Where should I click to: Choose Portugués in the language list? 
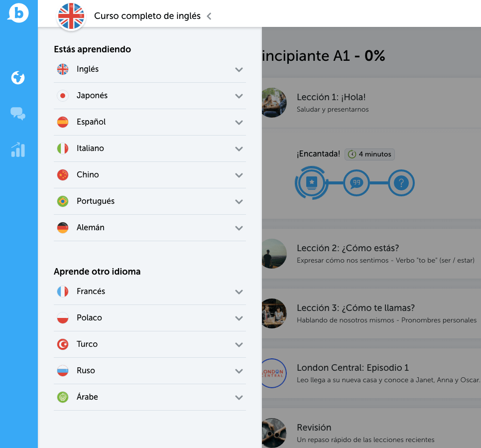(x=96, y=201)
